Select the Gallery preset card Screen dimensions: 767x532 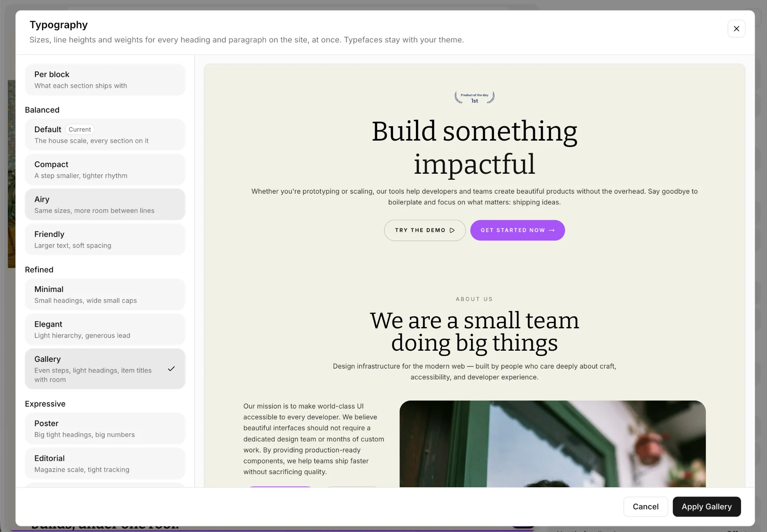(105, 369)
